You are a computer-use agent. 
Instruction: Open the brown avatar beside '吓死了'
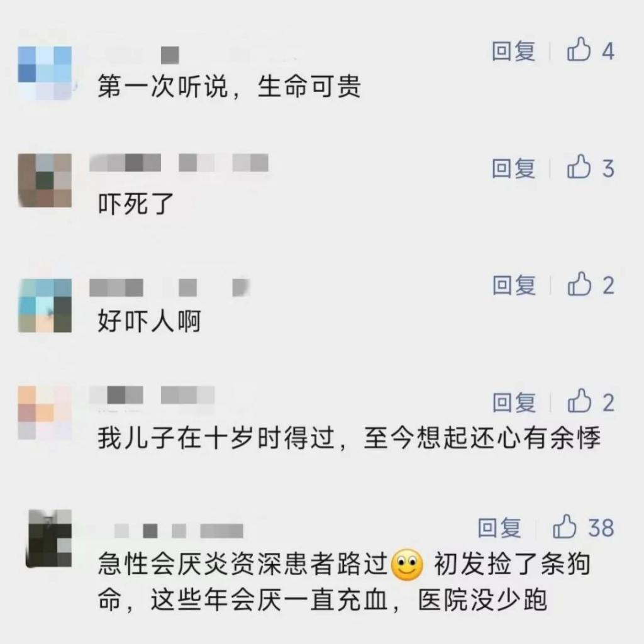(45, 180)
